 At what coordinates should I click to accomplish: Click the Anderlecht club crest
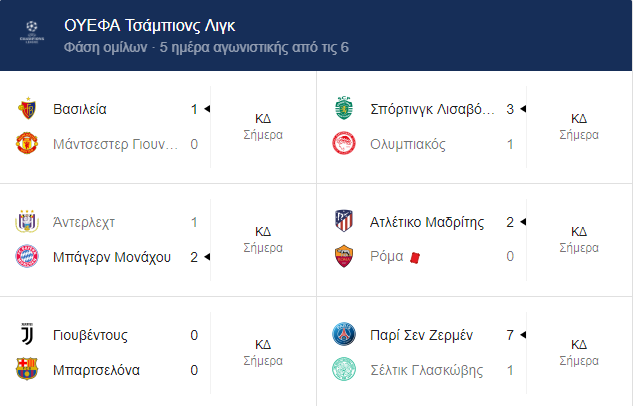[x=27, y=221]
